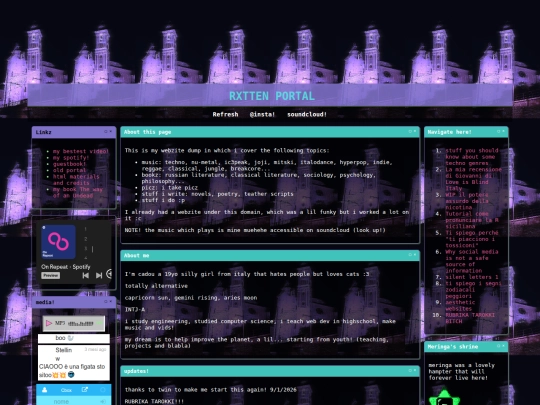The height and width of the screenshot is (405, 540).
Task: Open 'html materials and credits' link
Action: 76,180
